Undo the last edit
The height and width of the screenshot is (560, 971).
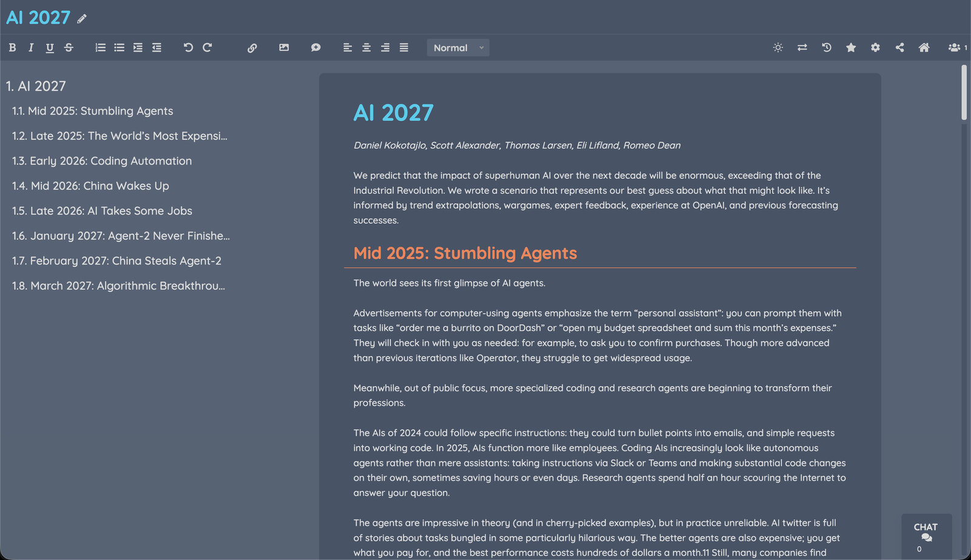188,47
